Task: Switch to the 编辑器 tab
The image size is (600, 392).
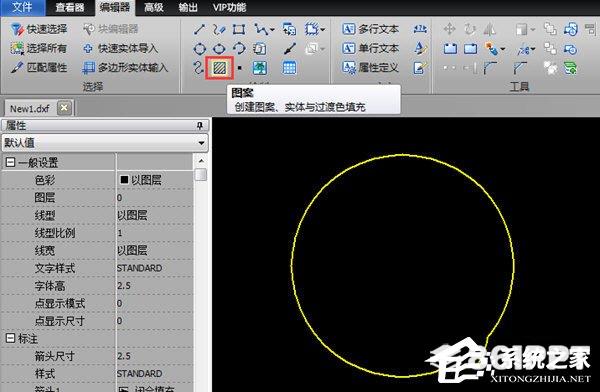Action: click(114, 7)
